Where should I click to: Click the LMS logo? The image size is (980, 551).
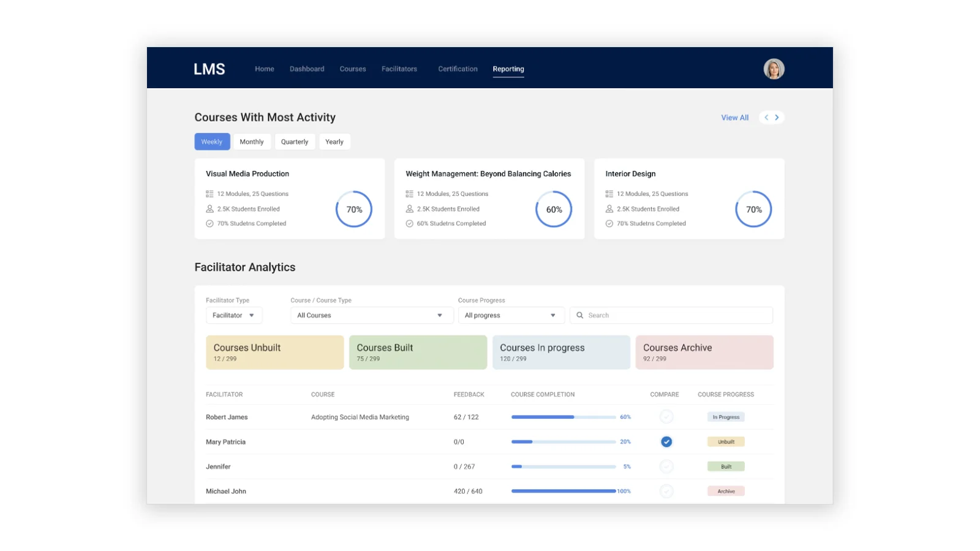[x=209, y=69]
